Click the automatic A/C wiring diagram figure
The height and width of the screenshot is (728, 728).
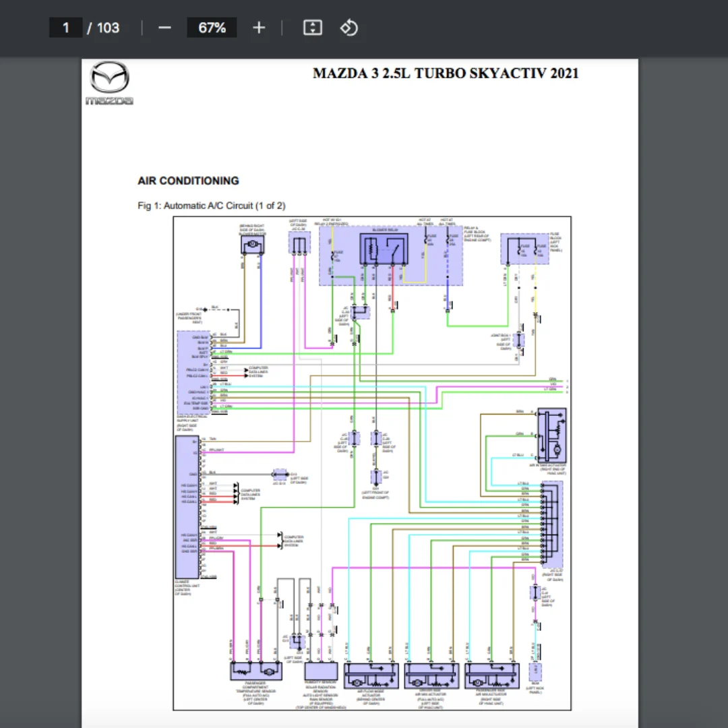tap(372, 463)
